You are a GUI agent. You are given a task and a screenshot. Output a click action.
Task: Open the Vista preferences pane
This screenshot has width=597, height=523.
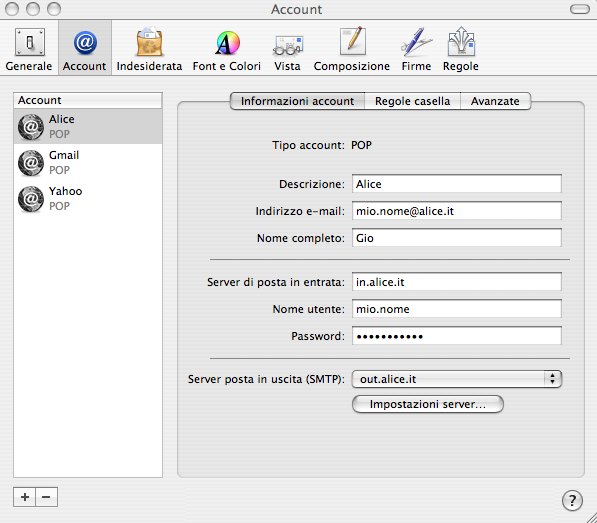click(x=287, y=49)
